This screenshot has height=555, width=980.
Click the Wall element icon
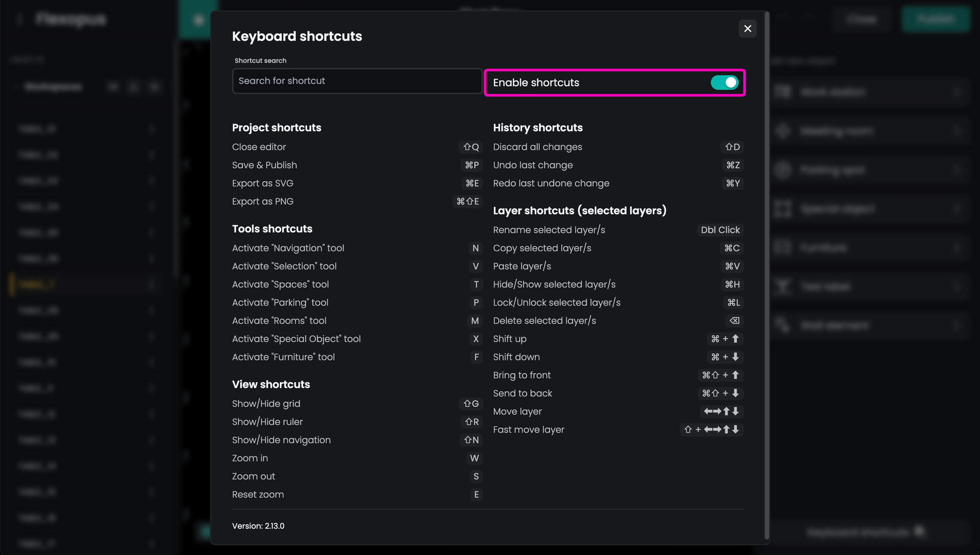pyautogui.click(x=783, y=325)
